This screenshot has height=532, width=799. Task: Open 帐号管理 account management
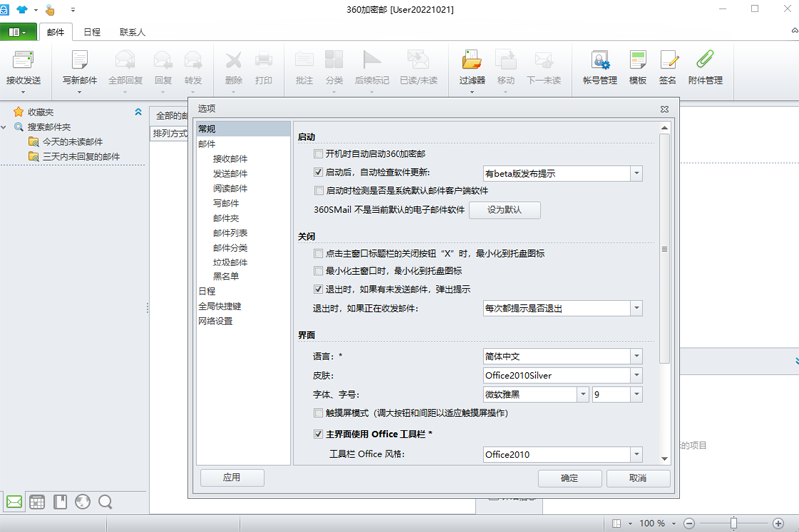pyautogui.click(x=600, y=60)
